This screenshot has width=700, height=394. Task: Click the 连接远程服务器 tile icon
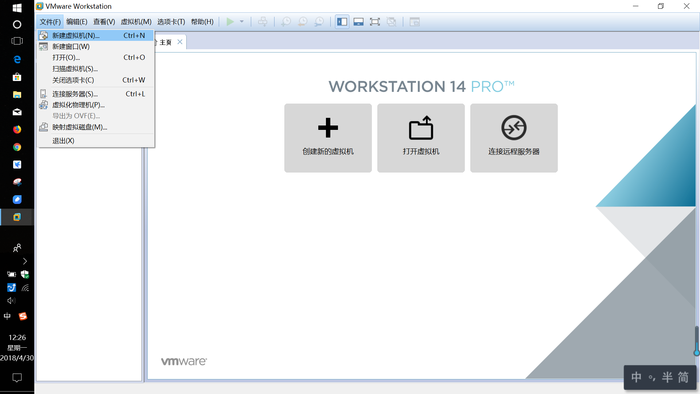click(x=514, y=128)
